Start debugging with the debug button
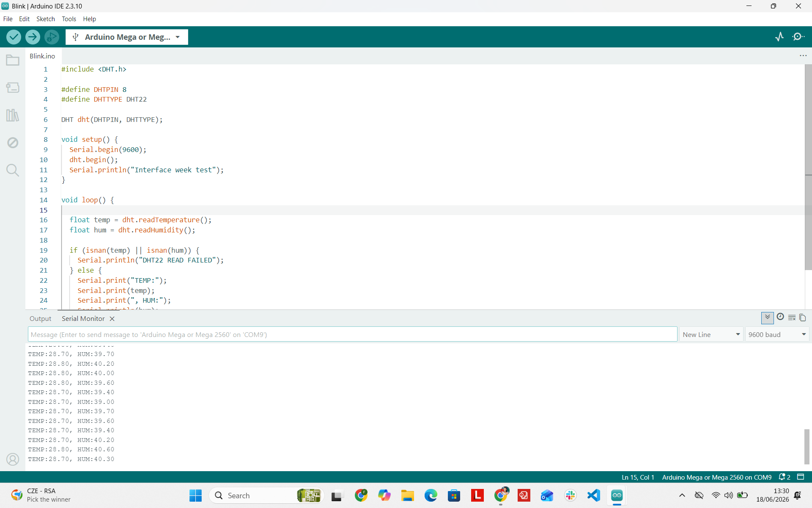 pos(52,37)
